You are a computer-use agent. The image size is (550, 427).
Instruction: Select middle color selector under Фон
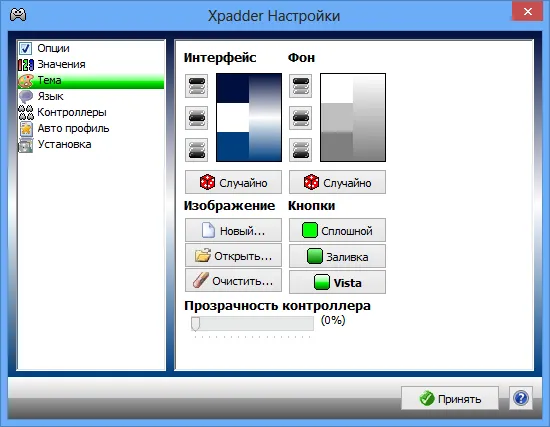[301, 118]
